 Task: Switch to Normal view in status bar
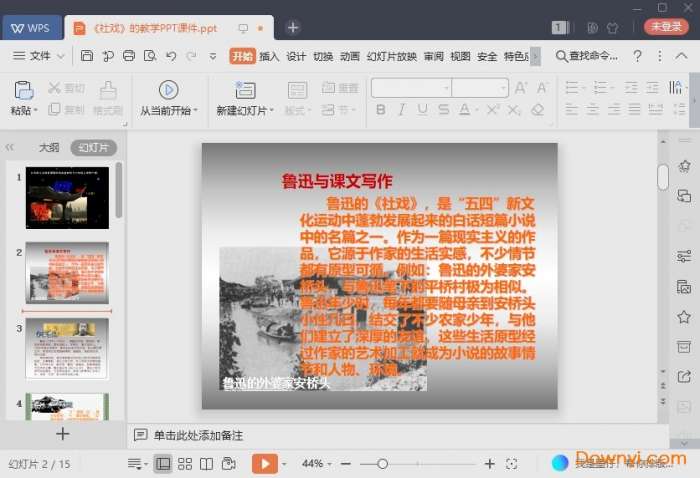tap(163, 464)
